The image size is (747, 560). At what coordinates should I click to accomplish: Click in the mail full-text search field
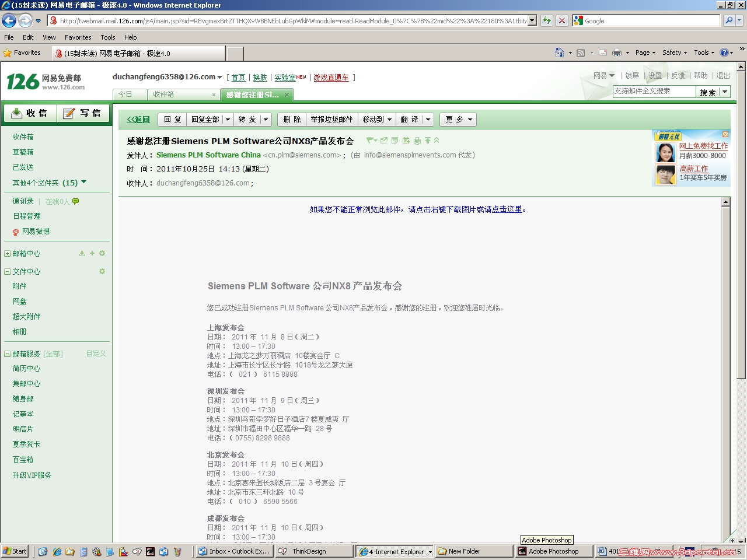(654, 92)
